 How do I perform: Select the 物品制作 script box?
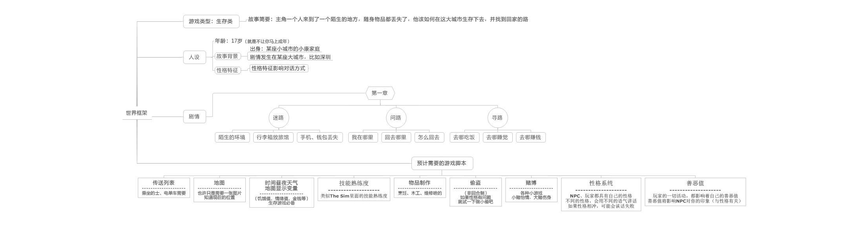420,188
